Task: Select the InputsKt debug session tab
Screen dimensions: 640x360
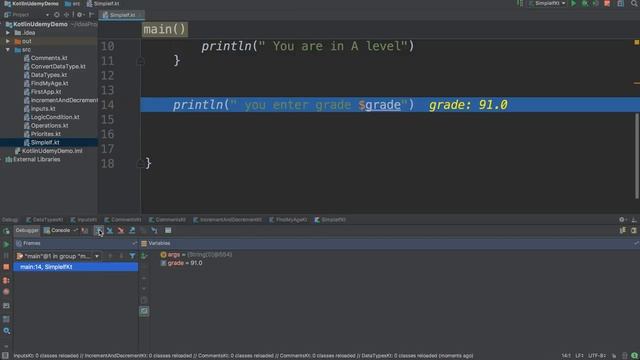Action: click(x=84, y=220)
